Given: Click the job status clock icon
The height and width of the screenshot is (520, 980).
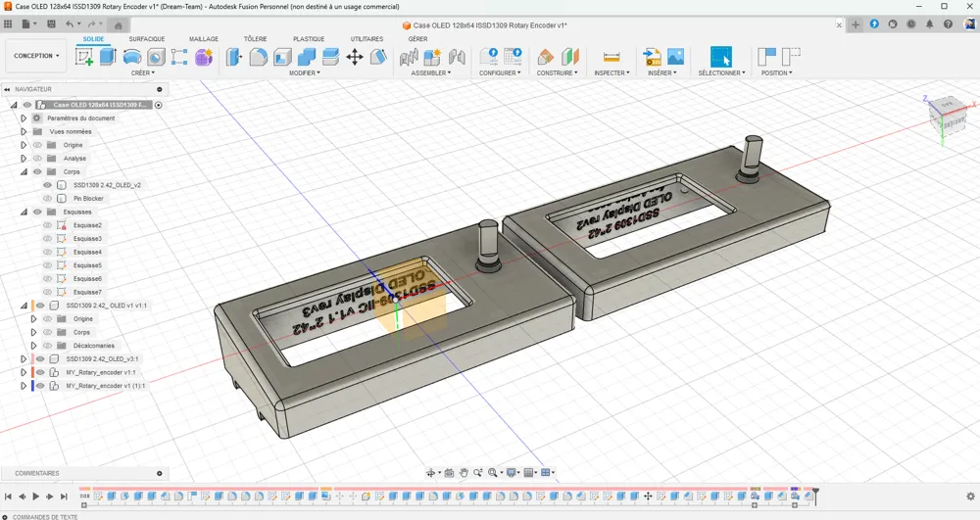Looking at the screenshot, I should (911, 24).
